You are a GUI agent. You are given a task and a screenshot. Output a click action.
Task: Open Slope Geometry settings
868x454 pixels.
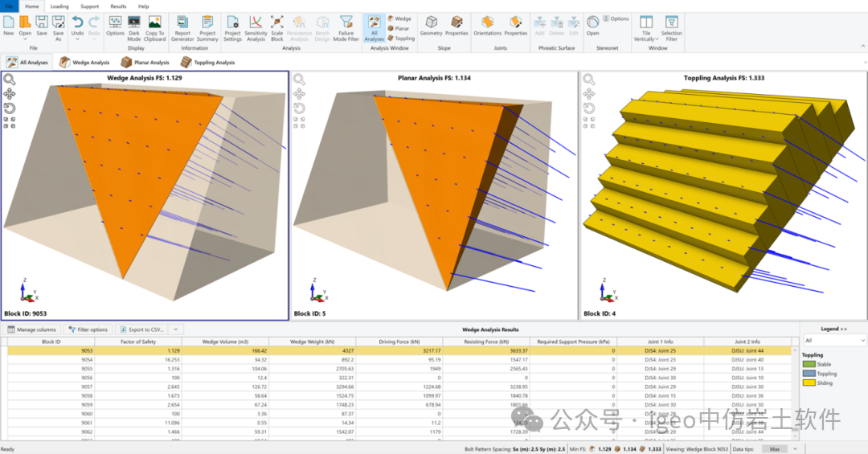[432, 26]
